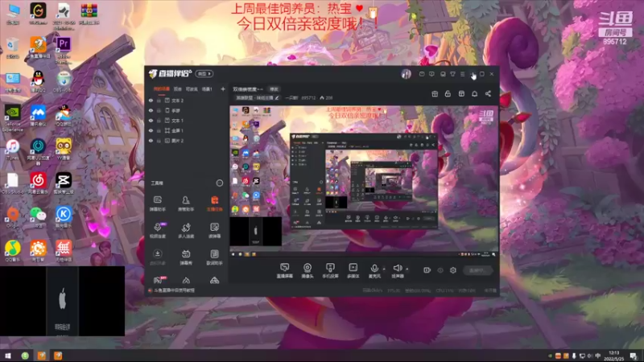Click the 中 input method indicator in tray
The image size is (644, 362).
click(x=597, y=356)
